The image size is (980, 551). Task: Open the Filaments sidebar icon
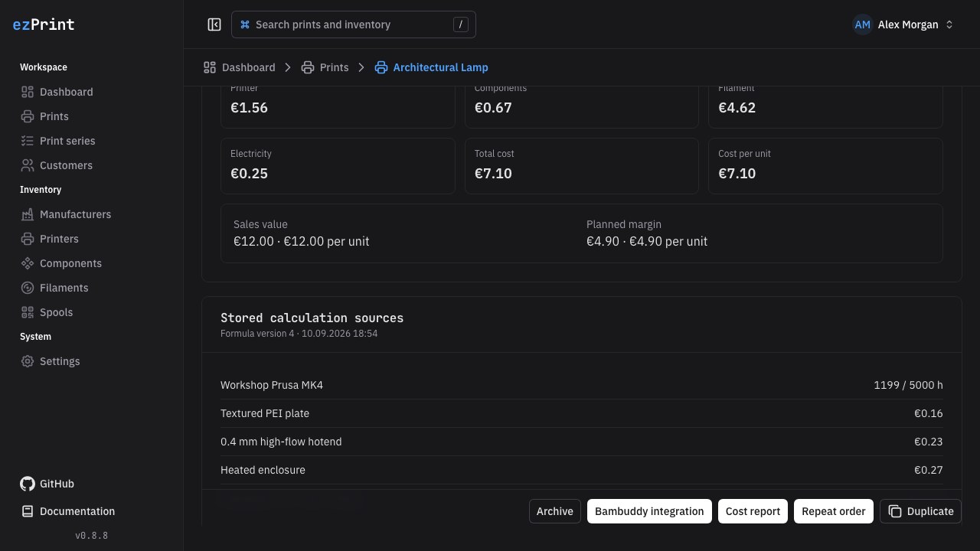[x=28, y=288]
